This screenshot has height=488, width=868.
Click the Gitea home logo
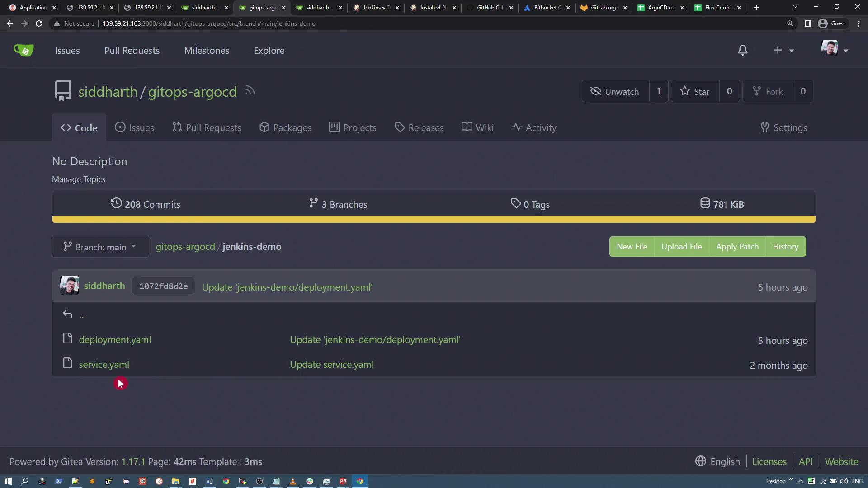coord(24,50)
